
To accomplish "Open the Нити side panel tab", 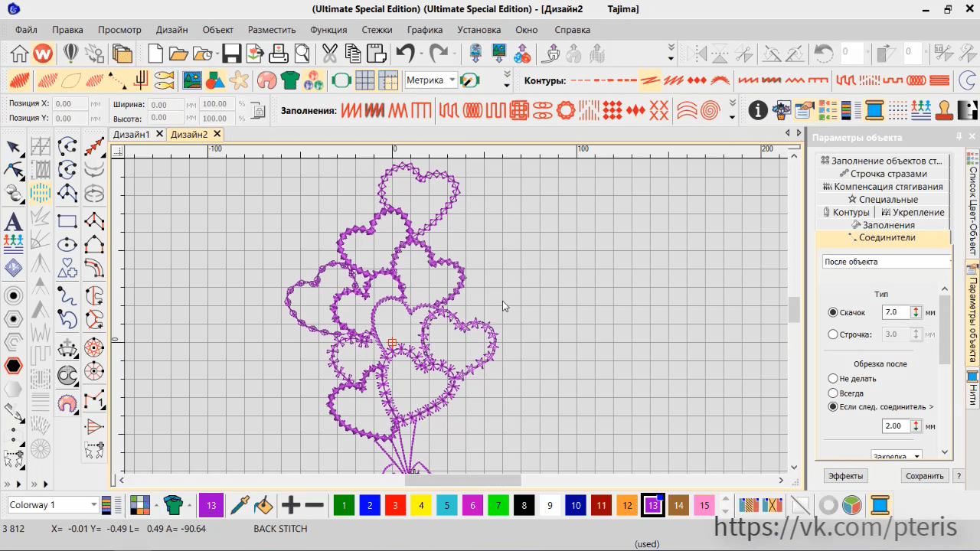I will click(972, 390).
